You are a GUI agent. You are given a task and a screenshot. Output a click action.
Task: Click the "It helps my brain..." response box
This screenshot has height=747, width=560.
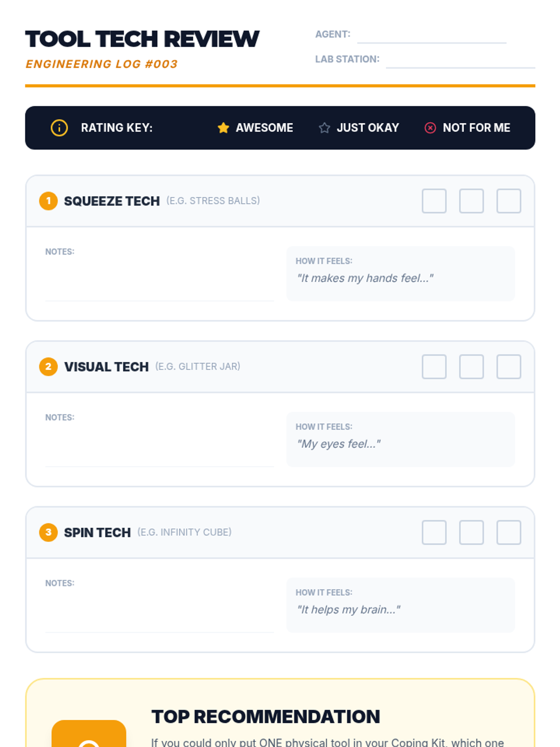pyautogui.click(x=401, y=605)
